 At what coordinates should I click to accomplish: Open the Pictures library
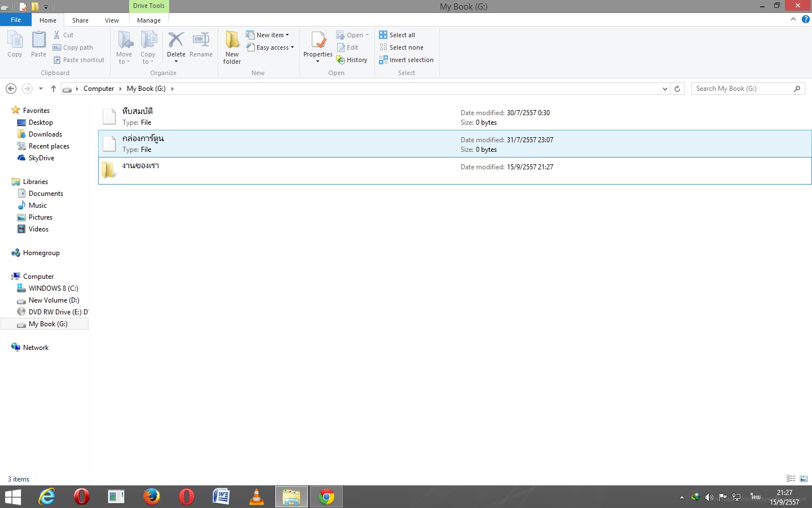pyautogui.click(x=41, y=217)
